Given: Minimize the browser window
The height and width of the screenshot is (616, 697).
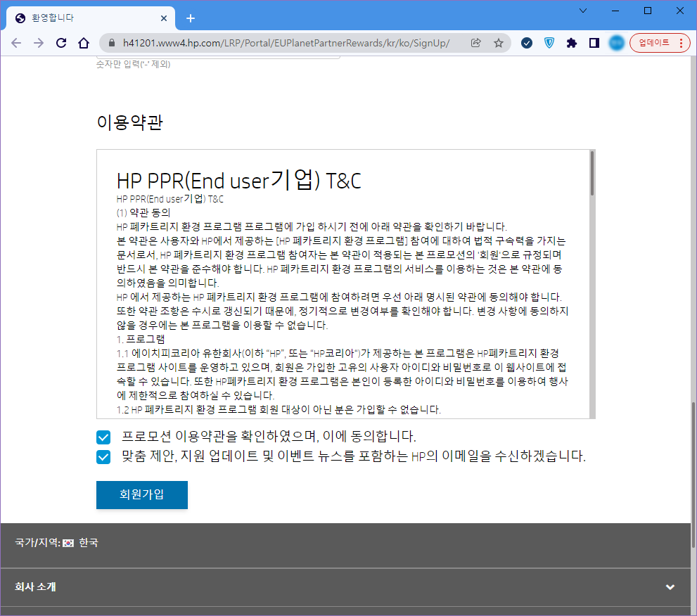Looking at the screenshot, I should [x=615, y=11].
